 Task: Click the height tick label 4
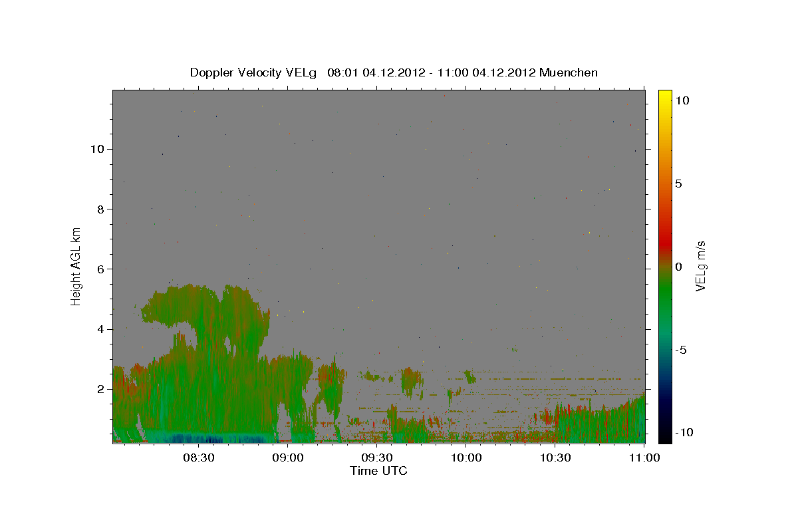coord(100,329)
